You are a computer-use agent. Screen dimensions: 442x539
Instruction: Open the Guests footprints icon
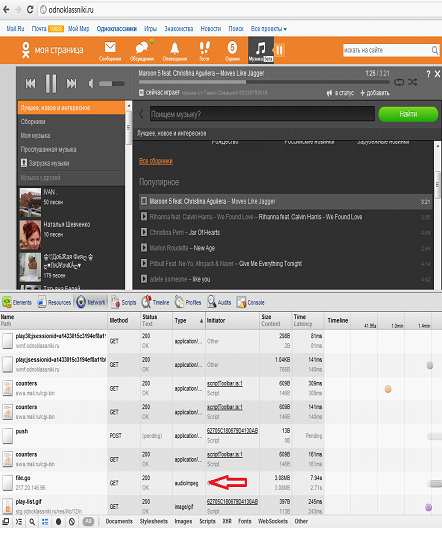click(x=205, y=51)
